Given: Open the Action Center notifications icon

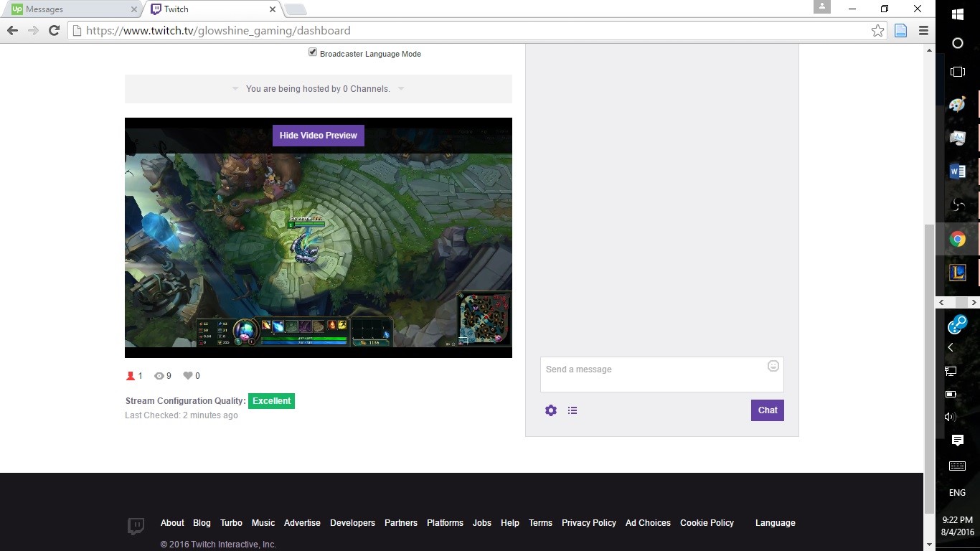Looking at the screenshot, I should click(x=957, y=441).
